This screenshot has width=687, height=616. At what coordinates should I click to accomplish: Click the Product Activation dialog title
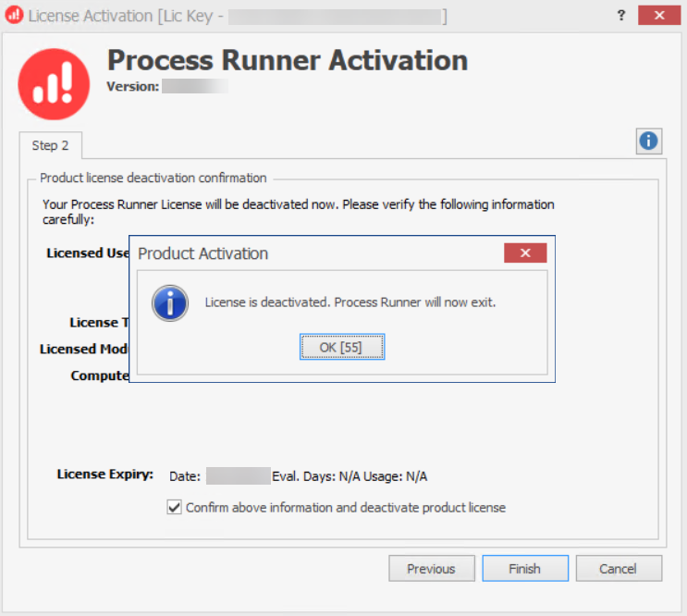tap(202, 253)
